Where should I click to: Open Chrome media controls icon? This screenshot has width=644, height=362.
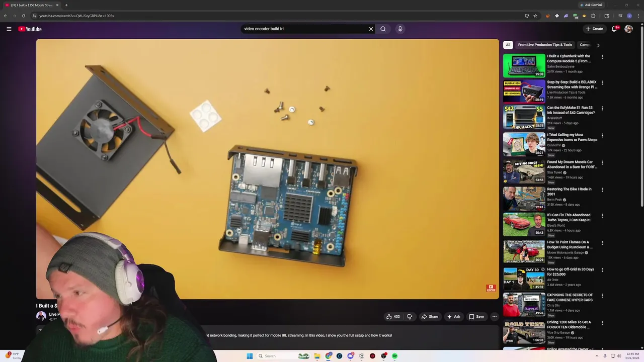(x=620, y=16)
